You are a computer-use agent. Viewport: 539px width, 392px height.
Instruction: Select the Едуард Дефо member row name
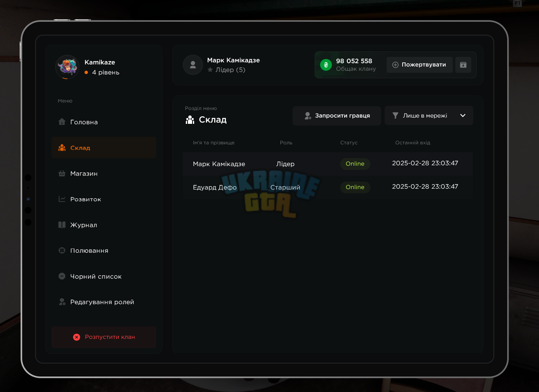pos(215,187)
